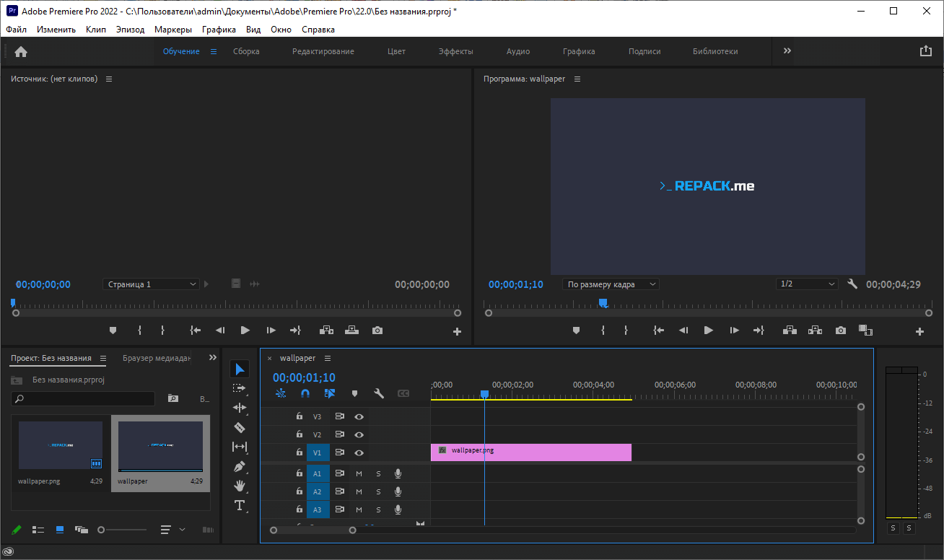Open the Маркеры menu
This screenshot has width=944, height=560.
click(x=173, y=30)
